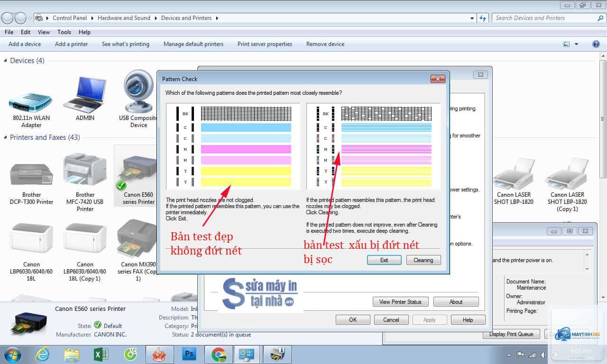Open the Coc Coc browser taskbar icon
This screenshot has height=364, width=607.
pos(130,355)
